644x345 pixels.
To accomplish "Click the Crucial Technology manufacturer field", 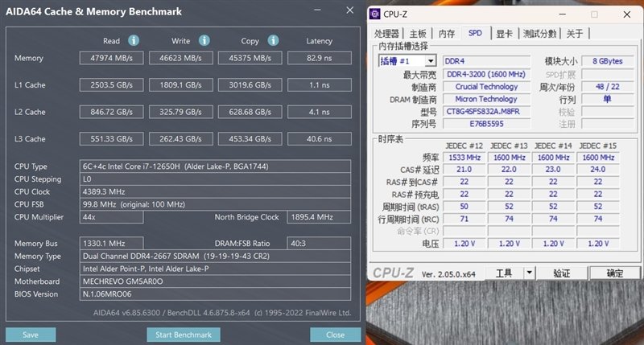I will pyautogui.click(x=486, y=87).
